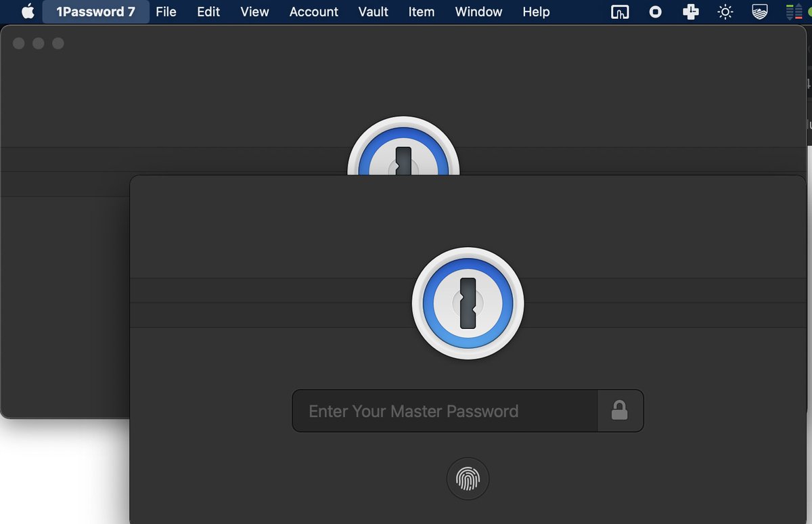
Task: Open the Help menu
Action: click(x=536, y=12)
